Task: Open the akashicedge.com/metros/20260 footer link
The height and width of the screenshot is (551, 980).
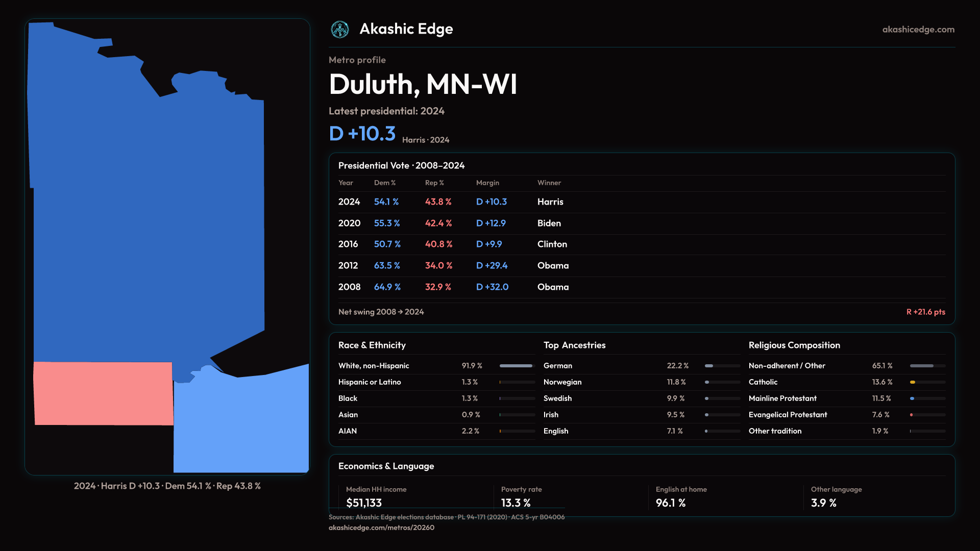Action: click(381, 528)
